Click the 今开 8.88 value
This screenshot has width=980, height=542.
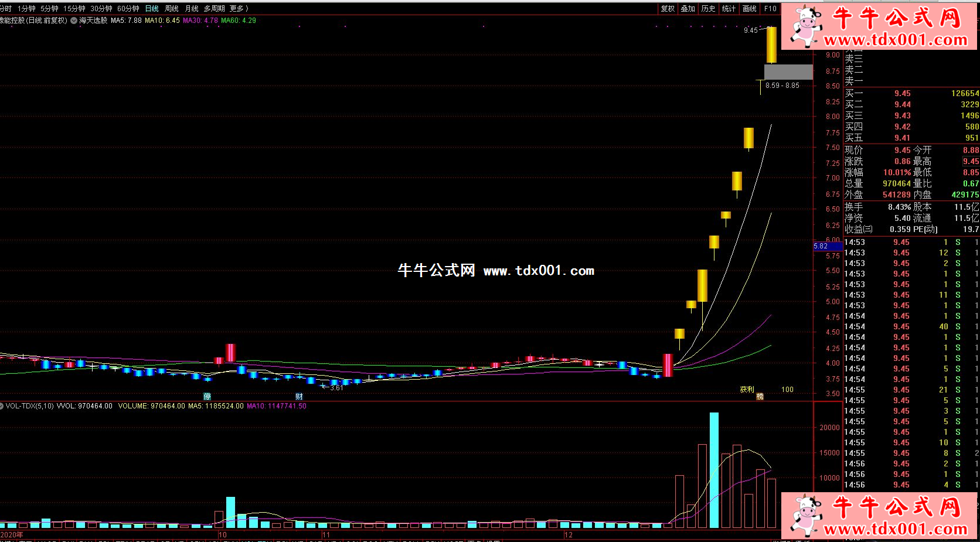[971, 151]
